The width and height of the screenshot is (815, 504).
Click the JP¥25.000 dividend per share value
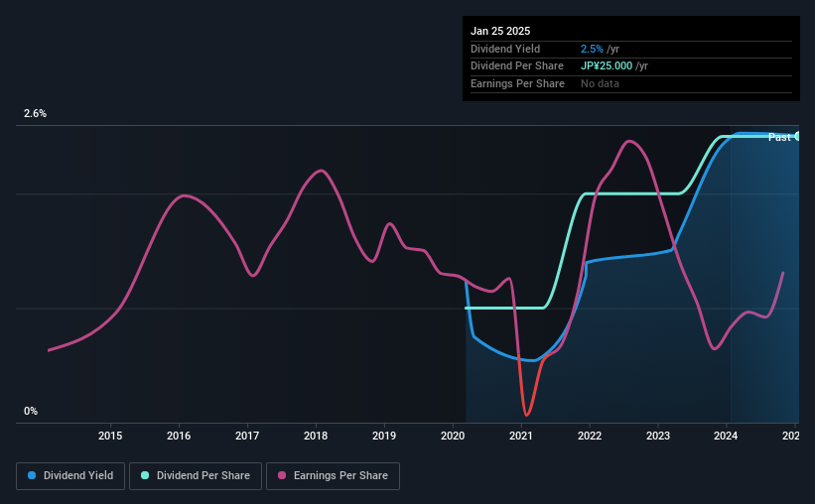click(x=607, y=66)
